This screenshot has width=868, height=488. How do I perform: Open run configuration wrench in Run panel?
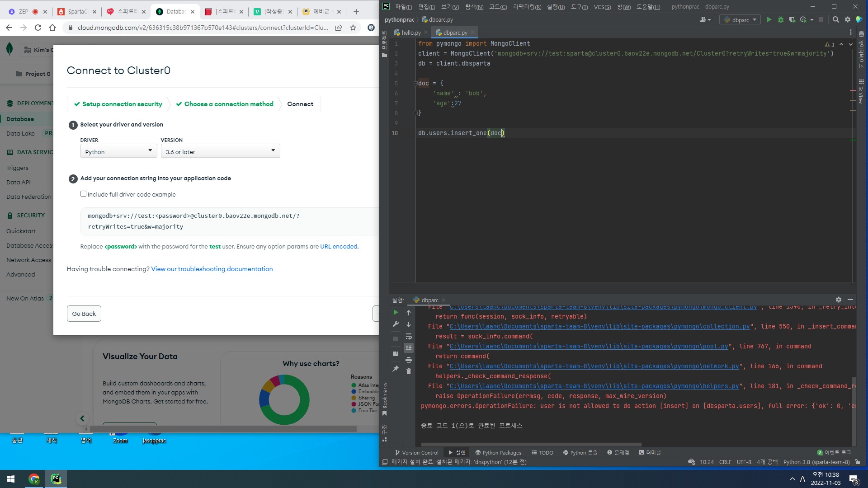(396, 324)
